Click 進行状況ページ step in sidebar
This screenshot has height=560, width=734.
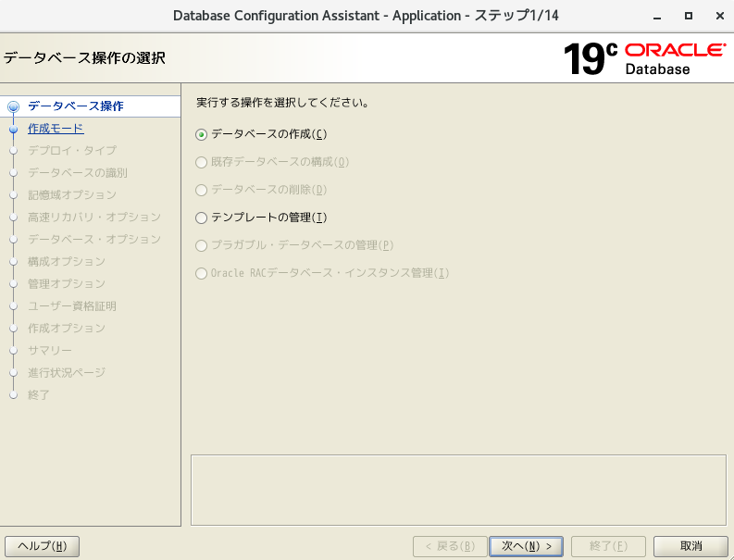point(67,373)
